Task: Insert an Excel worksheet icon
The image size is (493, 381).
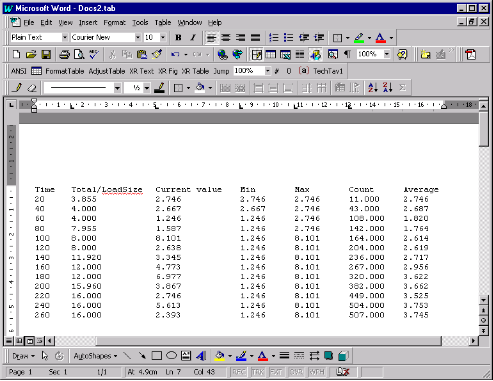Action: pyautogui.click(x=285, y=54)
